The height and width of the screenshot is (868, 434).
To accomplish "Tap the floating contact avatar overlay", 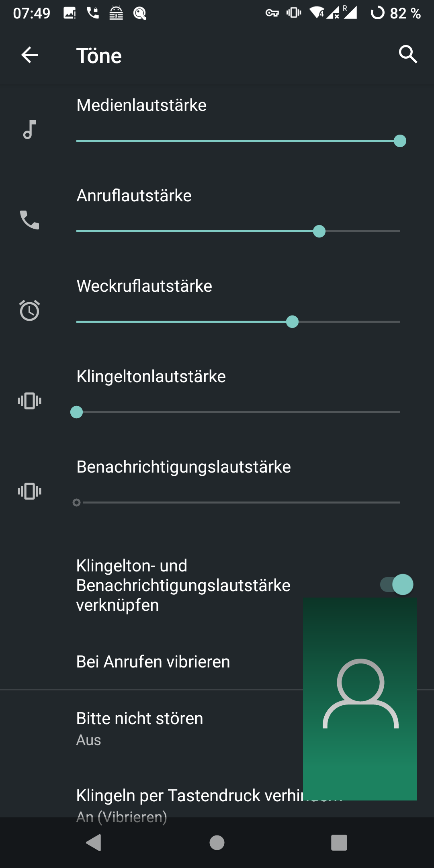I will pyautogui.click(x=360, y=698).
